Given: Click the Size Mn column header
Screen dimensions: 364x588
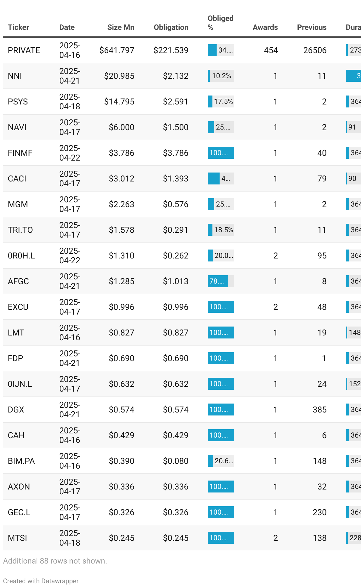Looking at the screenshot, I should (121, 27).
